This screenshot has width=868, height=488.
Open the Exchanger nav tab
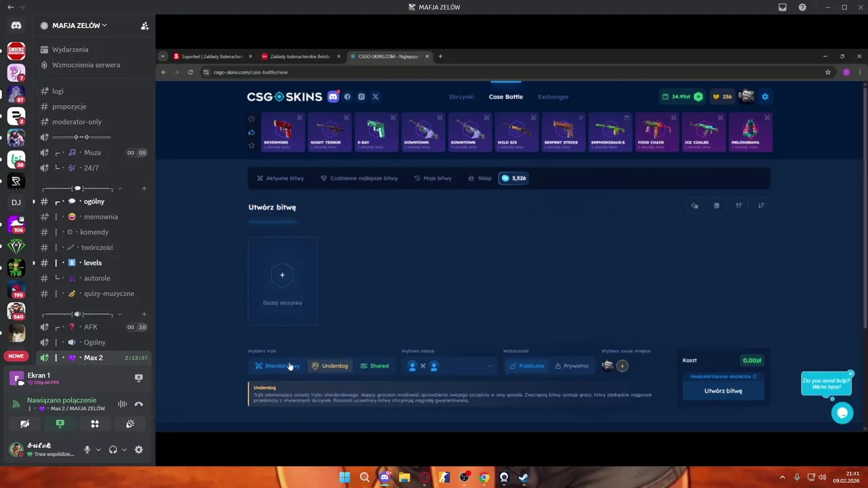point(553,97)
